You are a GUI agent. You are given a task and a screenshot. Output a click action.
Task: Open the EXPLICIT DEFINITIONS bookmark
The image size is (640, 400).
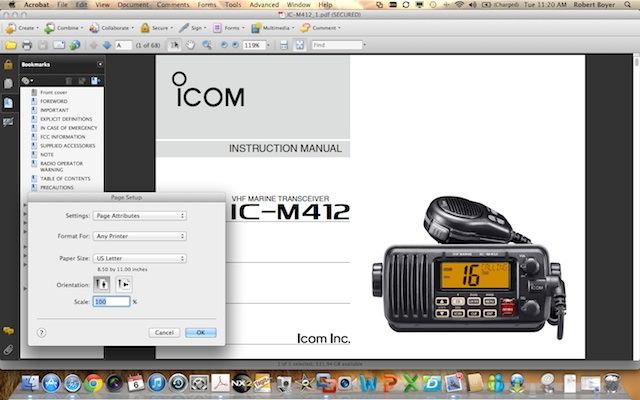click(x=66, y=119)
